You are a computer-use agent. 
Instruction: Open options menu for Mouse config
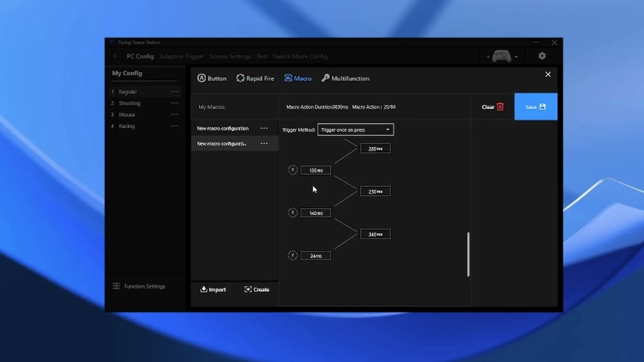coord(175,114)
